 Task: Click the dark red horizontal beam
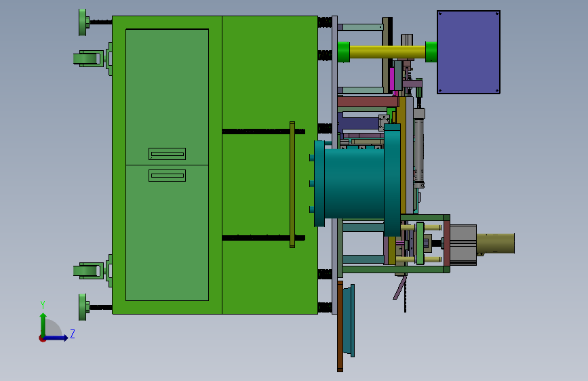coord(368,102)
